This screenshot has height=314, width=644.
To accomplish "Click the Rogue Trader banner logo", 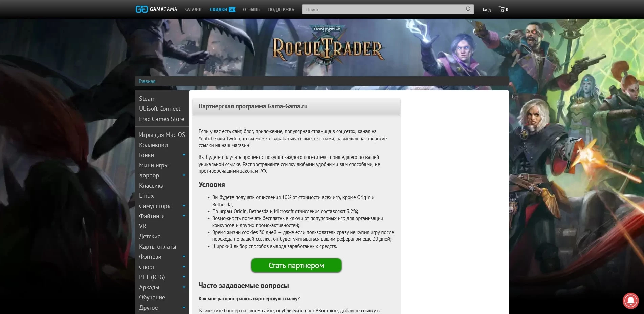I will coord(327,47).
